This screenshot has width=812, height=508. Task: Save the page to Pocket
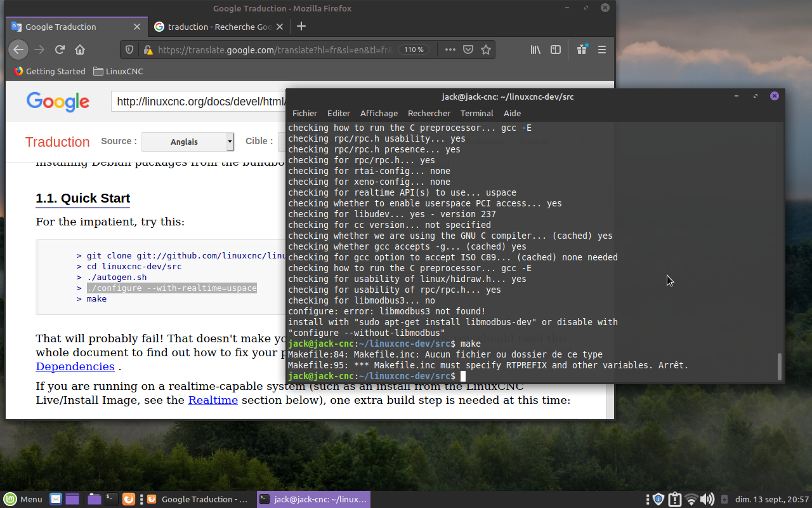tap(468, 50)
